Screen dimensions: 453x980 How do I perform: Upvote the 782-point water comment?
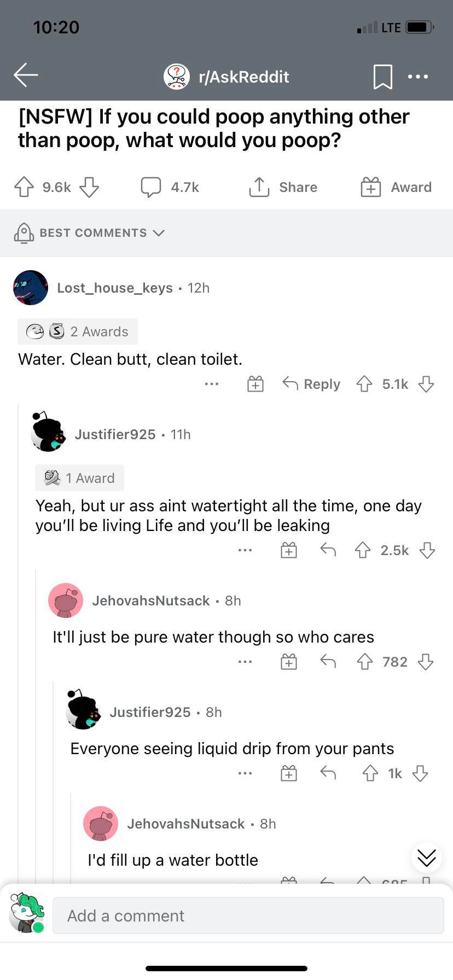pos(364,661)
